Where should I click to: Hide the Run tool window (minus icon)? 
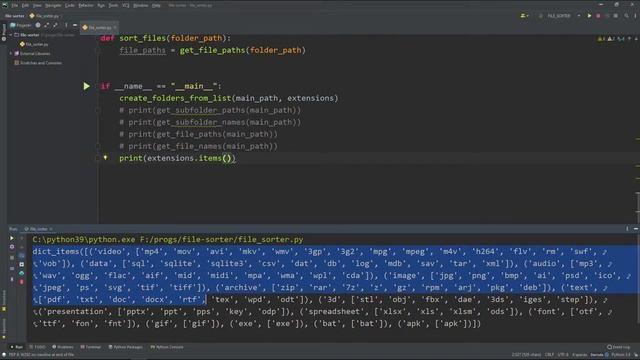tap(636, 229)
